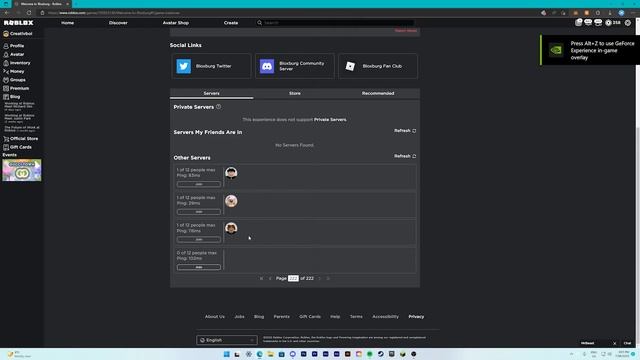The height and width of the screenshot is (360, 640).
Task: Open Microsoft Edge from the taskbar
Action: pyautogui.click(x=260, y=354)
